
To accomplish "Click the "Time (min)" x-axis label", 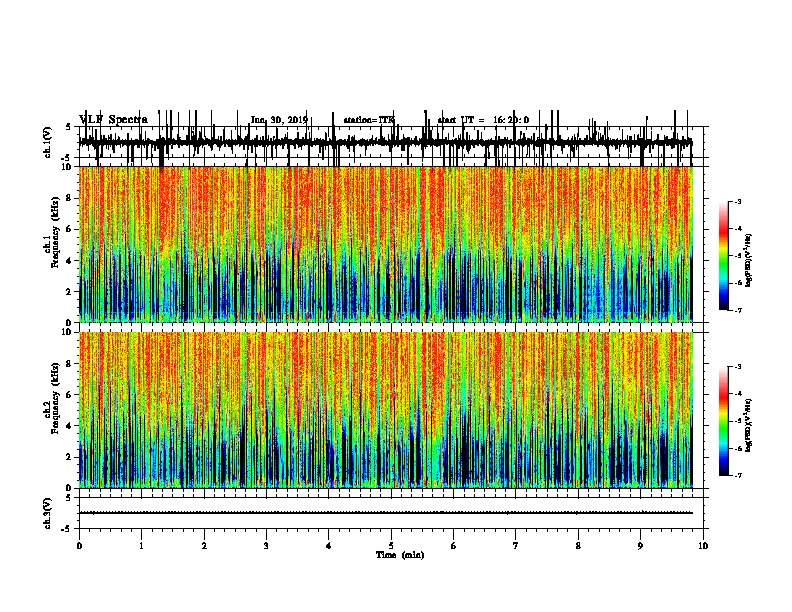I will [400, 555].
